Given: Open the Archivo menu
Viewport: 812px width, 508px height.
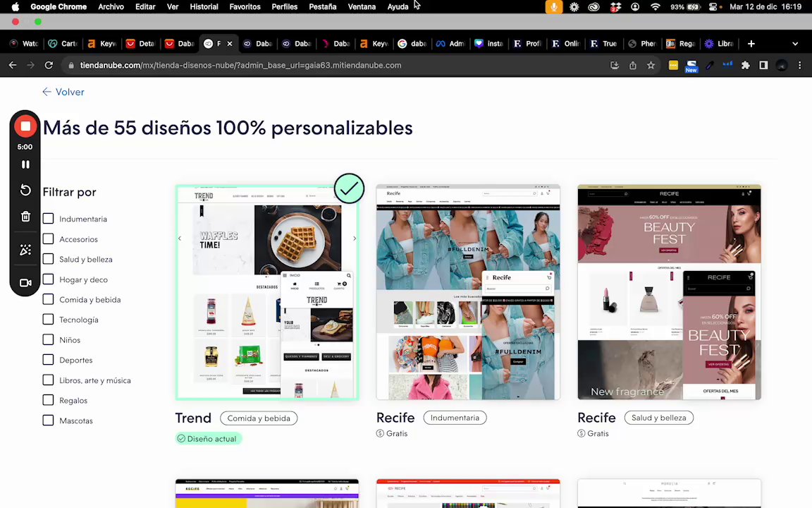Looking at the screenshot, I should click(x=111, y=7).
